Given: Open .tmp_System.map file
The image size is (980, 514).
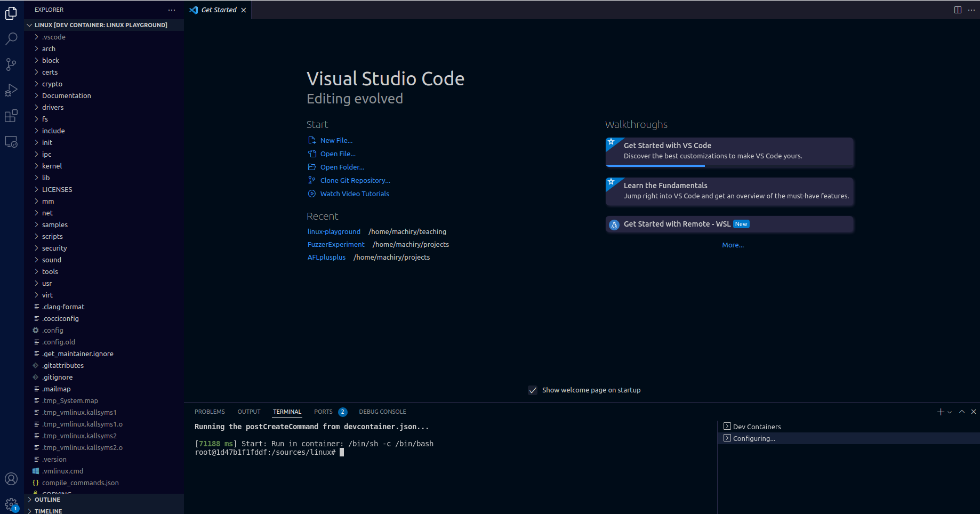Looking at the screenshot, I should (104, 400).
